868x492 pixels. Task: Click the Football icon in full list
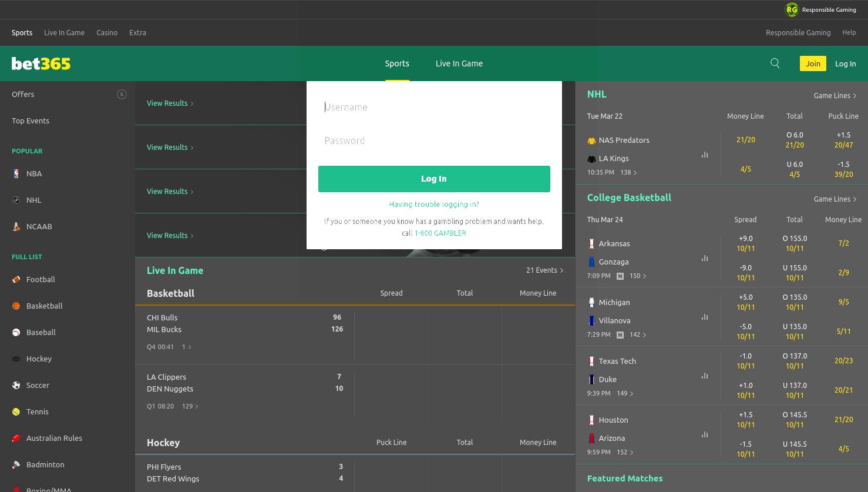(x=16, y=279)
